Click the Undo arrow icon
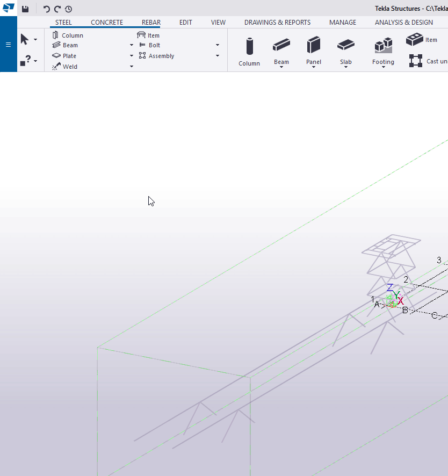The height and width of the screenshot is (476, 448). (47, 9)
